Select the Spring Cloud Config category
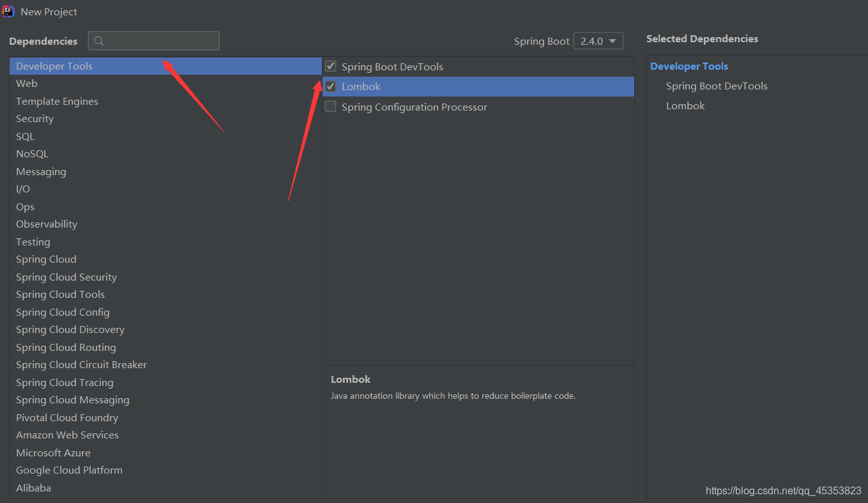The width and height of the screenshot is (868, 503). point(165,312)
